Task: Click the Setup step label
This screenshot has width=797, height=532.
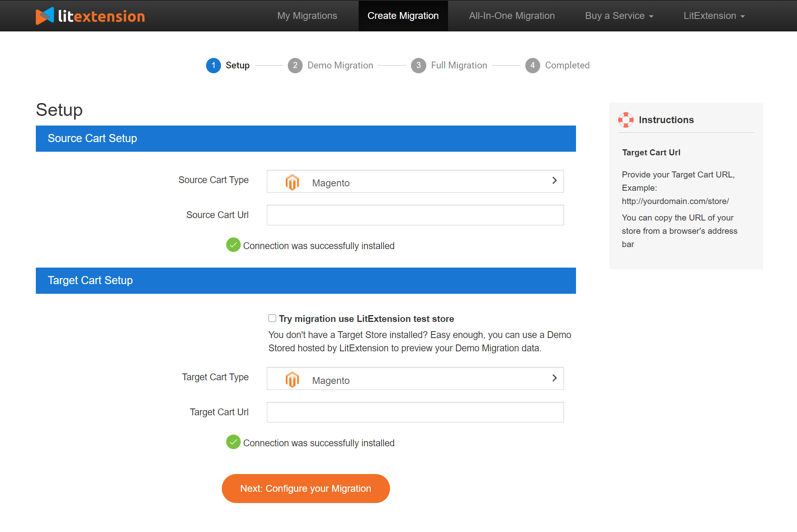Action: (237, 65)
